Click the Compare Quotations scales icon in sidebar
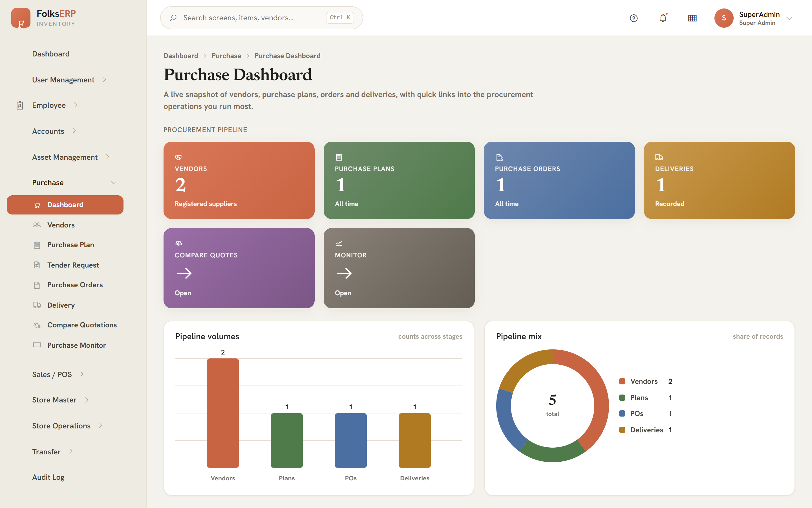The height and width of the screenshot is (508, 812). pos(37,325)
